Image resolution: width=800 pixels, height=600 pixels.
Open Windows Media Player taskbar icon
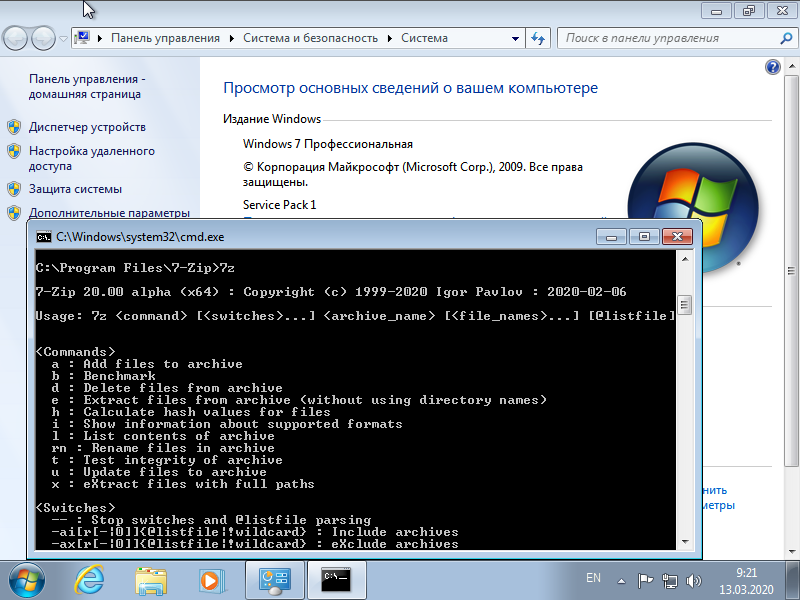(x=210, y=581)
